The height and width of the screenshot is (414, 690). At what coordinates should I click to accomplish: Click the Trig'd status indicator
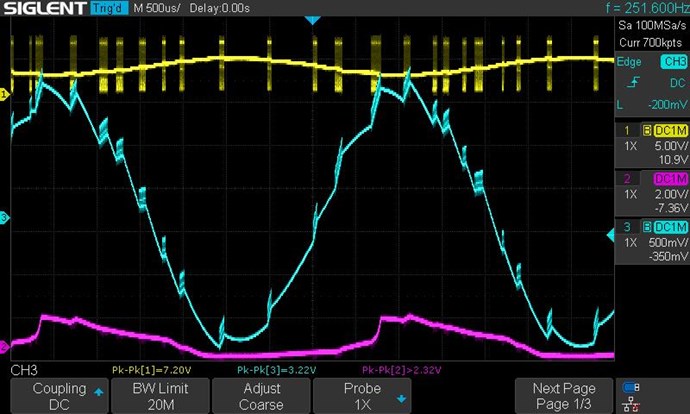[x=109, y=8]
